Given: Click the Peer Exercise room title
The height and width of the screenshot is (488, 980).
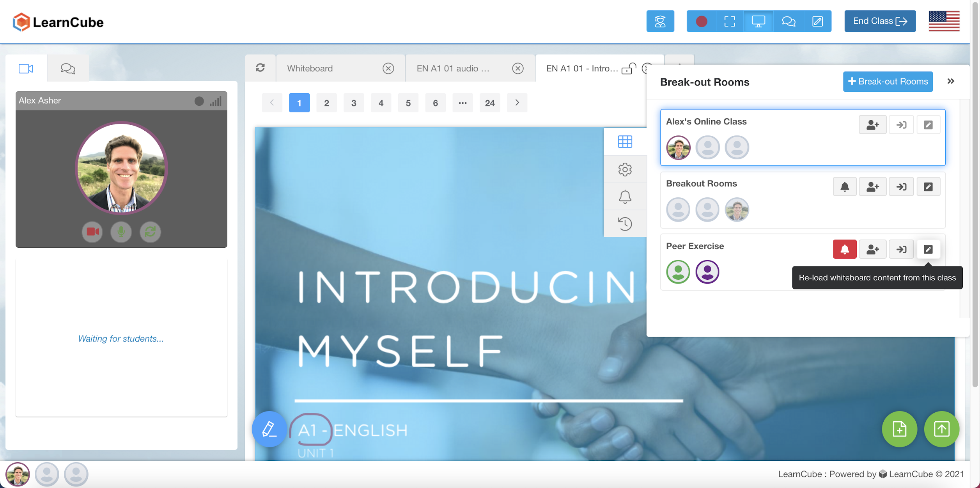Looking at the screenshot, I should pos(695,246).
